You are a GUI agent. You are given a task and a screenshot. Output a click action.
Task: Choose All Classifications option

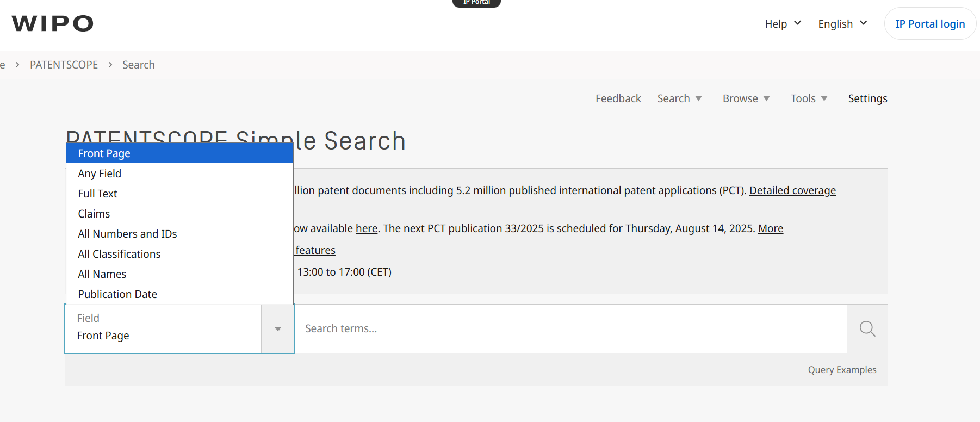pos(179,254)
